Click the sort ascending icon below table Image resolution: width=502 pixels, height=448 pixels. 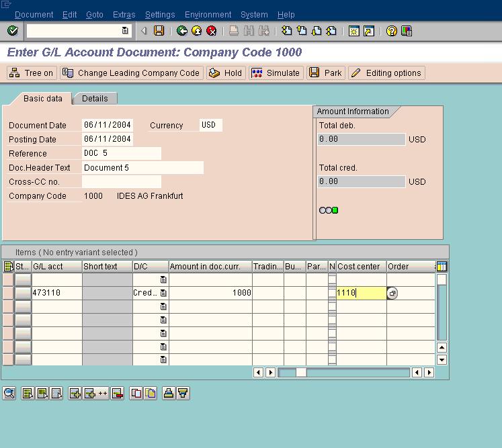[168, 394]
